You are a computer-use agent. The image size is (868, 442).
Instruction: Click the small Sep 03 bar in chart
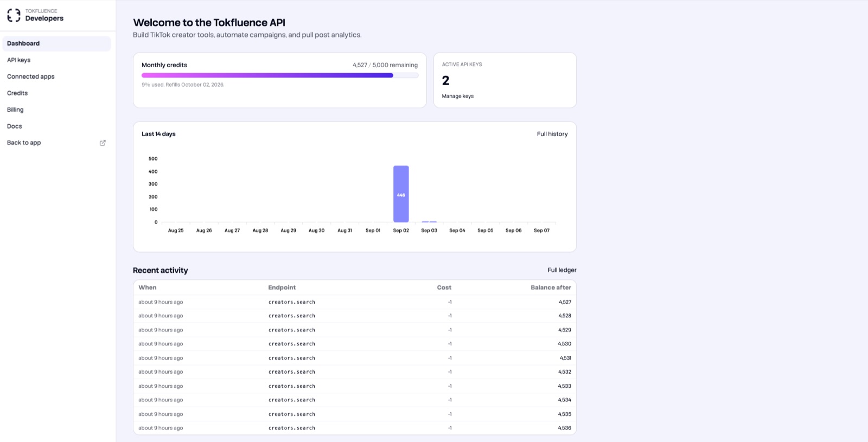coord(429,222)
